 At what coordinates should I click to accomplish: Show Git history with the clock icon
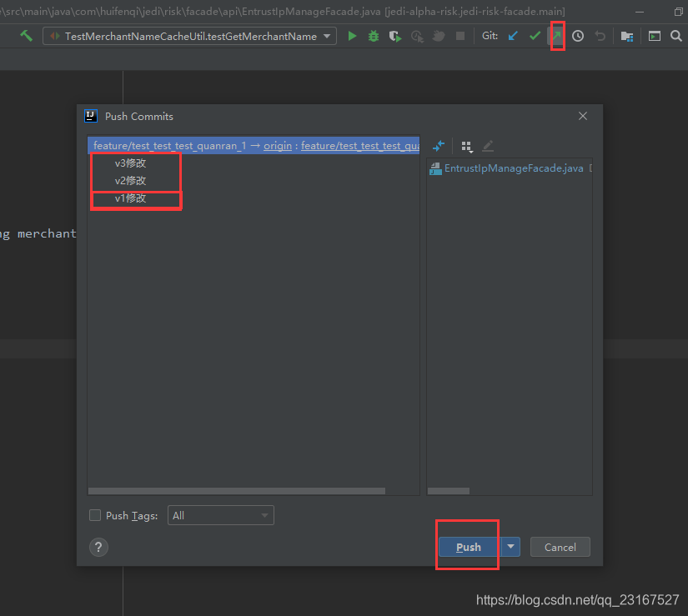click(578, 36)
